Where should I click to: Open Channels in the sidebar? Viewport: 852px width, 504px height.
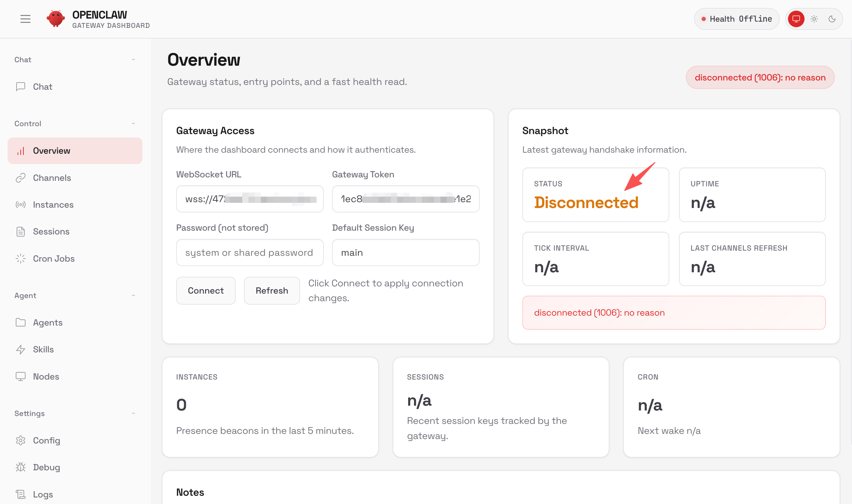(x=52, y=178)
